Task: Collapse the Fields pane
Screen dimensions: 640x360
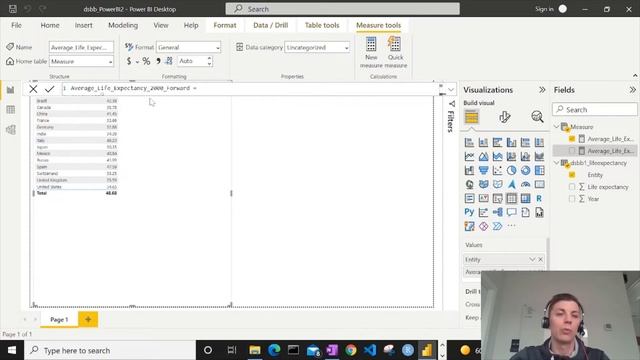Action: coord(632,90)
